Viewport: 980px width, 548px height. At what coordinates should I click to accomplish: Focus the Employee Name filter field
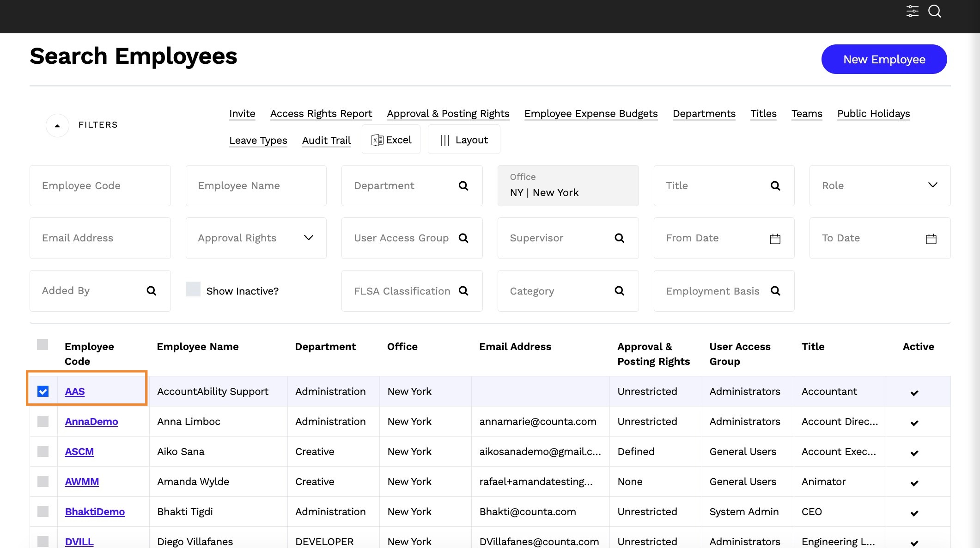256,185
